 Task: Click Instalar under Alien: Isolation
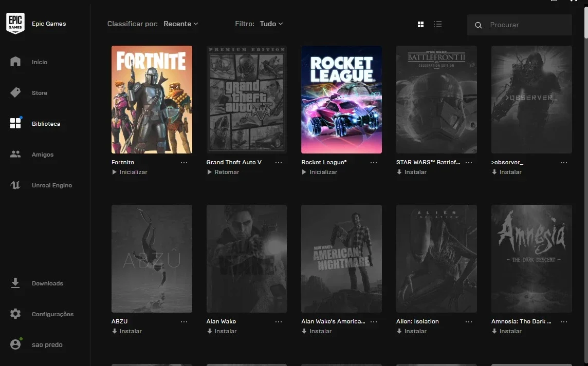point(411,331)
